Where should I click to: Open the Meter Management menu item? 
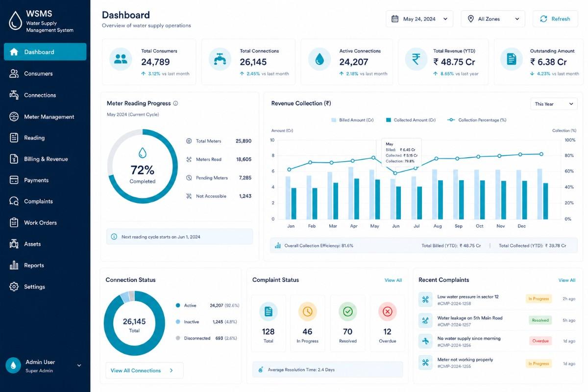45,117
